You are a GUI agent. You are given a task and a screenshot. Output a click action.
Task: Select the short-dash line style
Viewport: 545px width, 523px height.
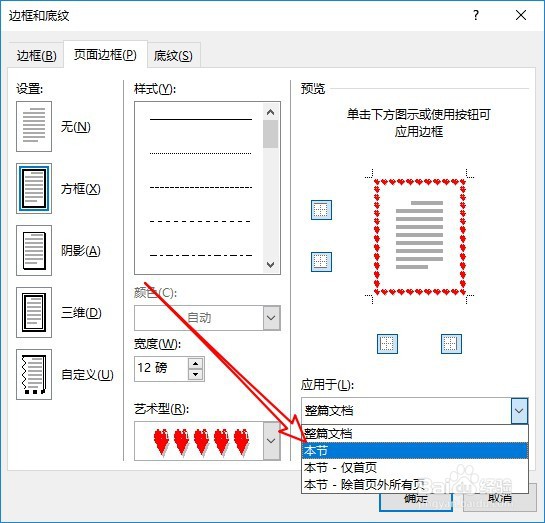click(x=201, y=187)
